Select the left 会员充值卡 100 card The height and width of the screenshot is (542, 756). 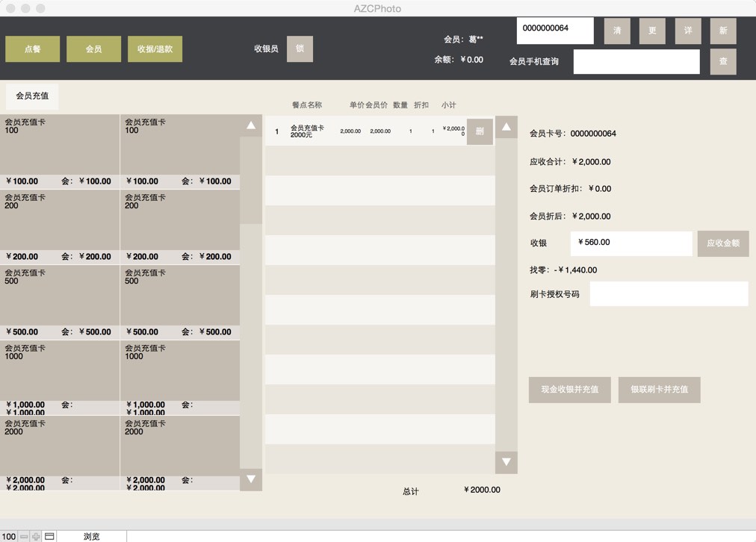60,152
